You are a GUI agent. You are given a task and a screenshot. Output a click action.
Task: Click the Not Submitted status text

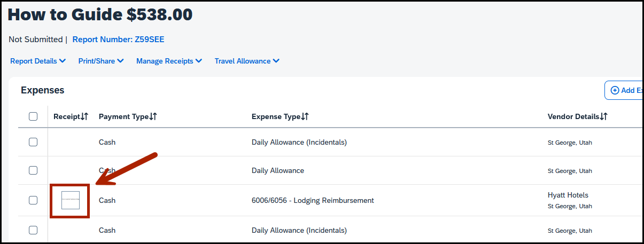point(35,40)
